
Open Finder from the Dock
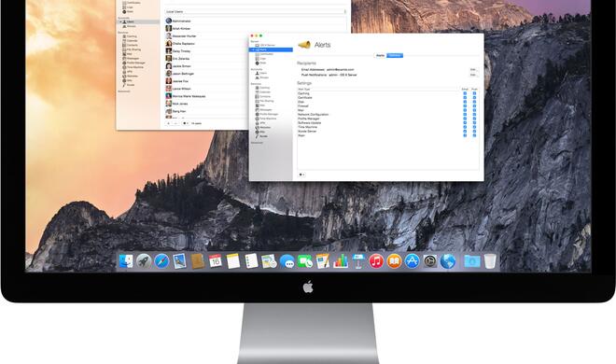point(126,261)
